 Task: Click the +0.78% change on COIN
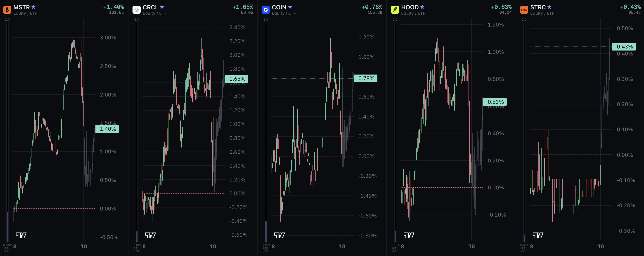(372, 7)
